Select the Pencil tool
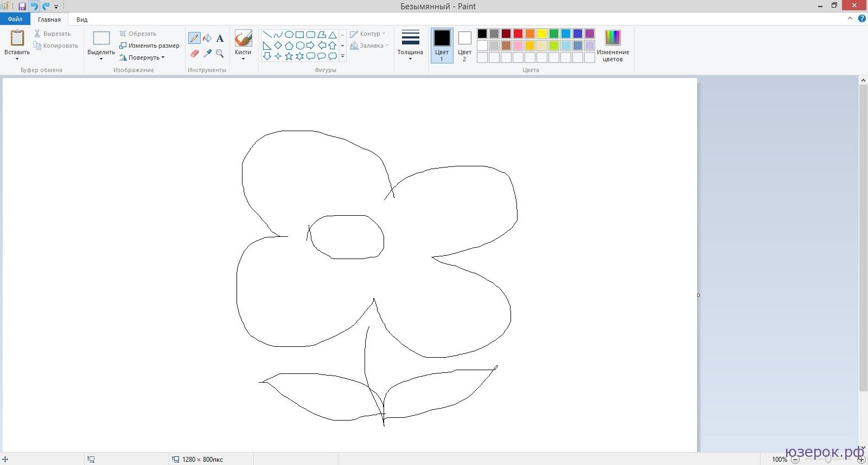The width and height of the screenshot is (868, 465). 194,38
